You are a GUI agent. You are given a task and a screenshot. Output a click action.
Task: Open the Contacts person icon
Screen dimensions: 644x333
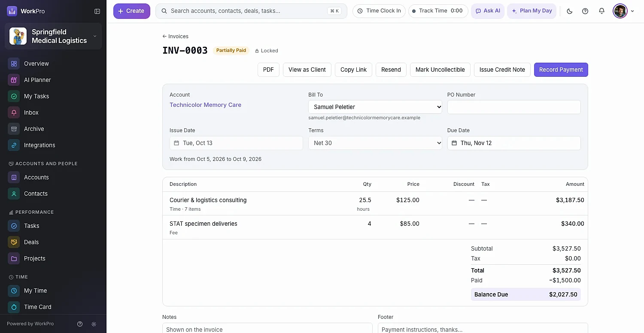coord(14,194)
